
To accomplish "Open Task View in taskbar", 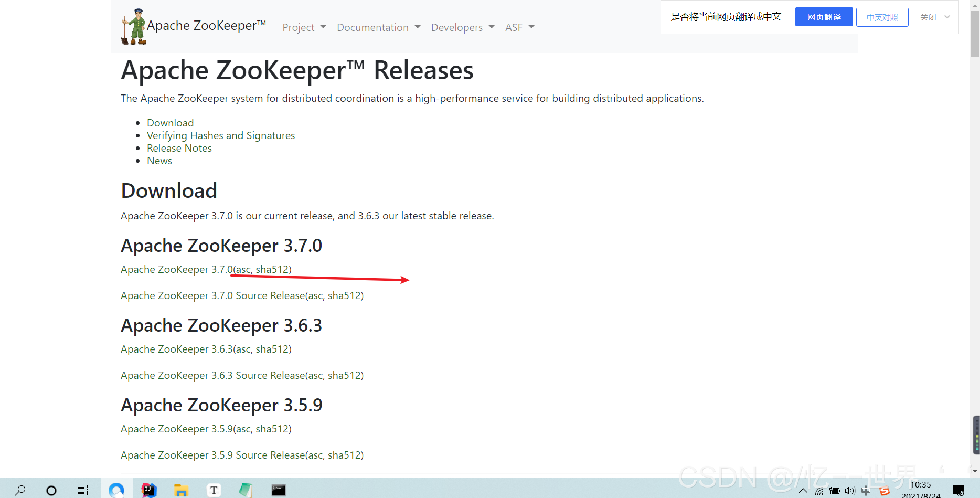I will click(83, 491).
